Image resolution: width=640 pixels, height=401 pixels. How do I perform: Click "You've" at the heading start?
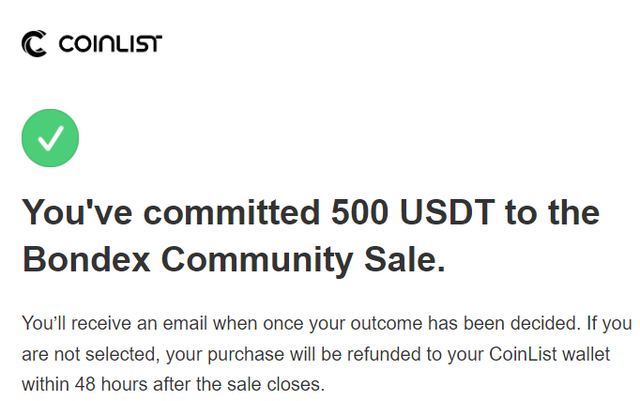[72, 212]
